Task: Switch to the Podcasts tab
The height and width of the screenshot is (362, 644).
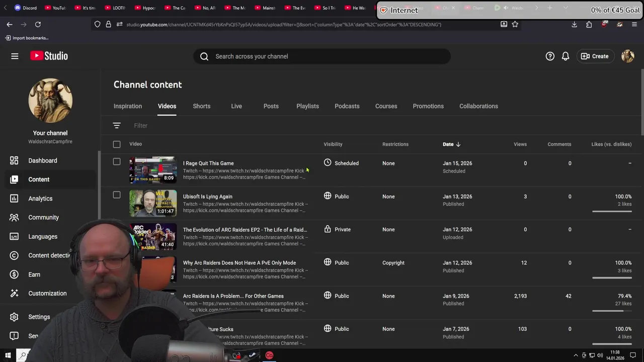Action: point(347,106)
